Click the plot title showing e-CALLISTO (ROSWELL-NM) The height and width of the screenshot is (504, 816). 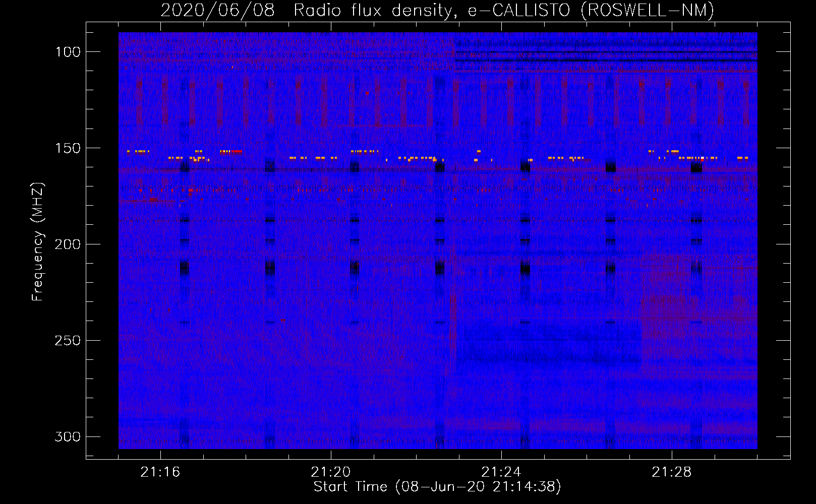(x=437, y=10)
